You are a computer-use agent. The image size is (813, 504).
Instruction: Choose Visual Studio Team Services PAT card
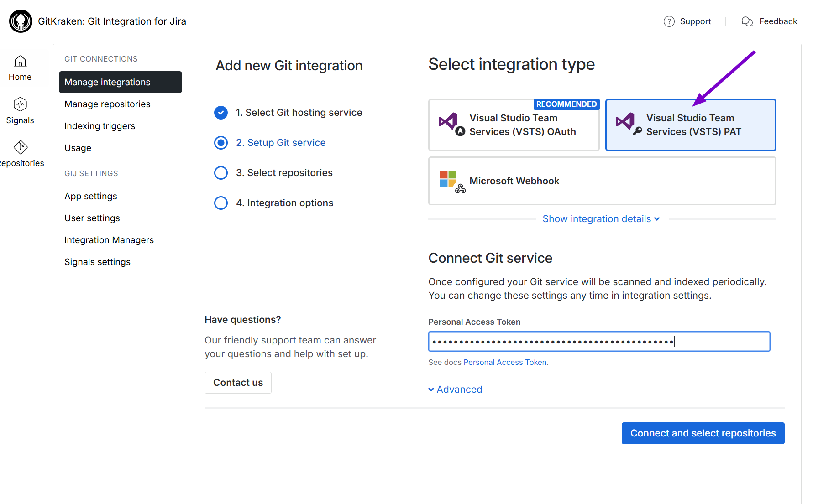click(x=690, y=125)
